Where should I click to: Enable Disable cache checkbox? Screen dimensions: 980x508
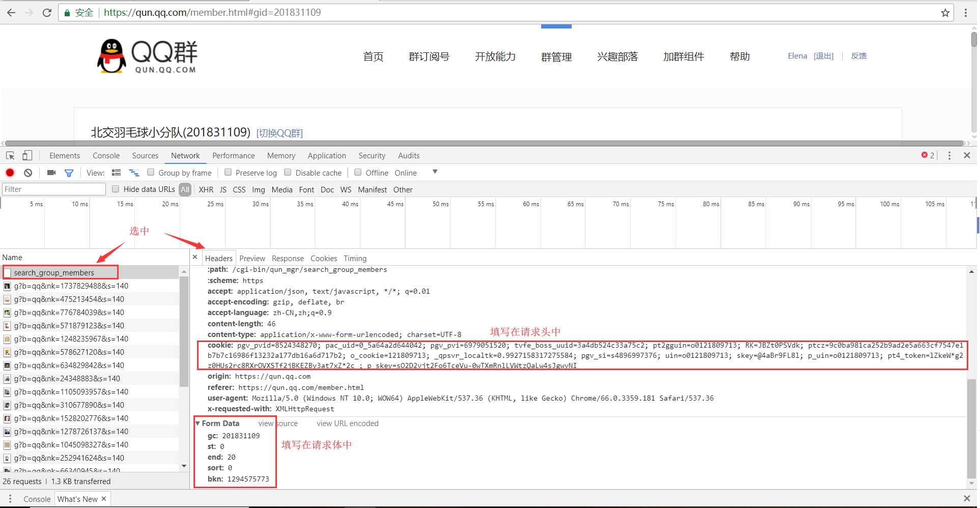[x=288, y=172]
